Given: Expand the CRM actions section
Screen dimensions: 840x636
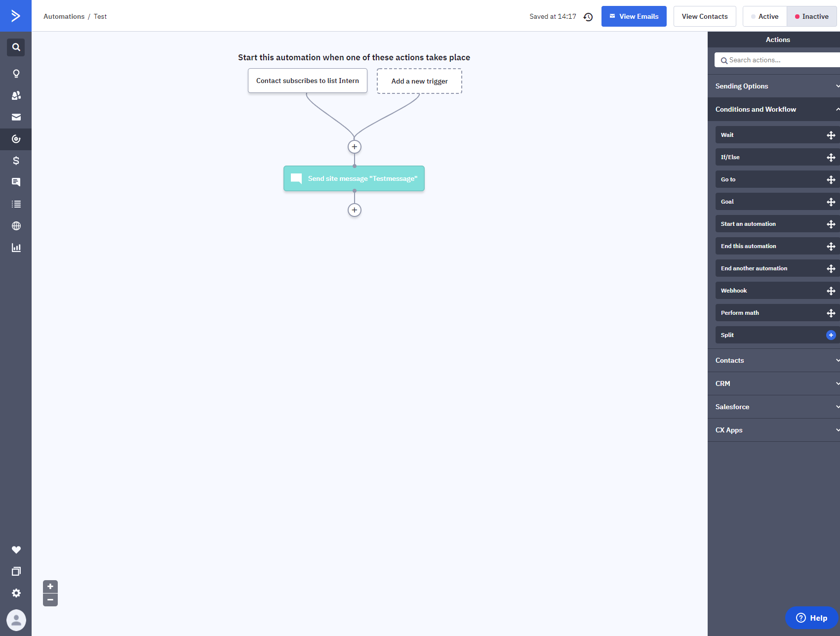Looking at the screenshot, I should click(x=774, y=383).
